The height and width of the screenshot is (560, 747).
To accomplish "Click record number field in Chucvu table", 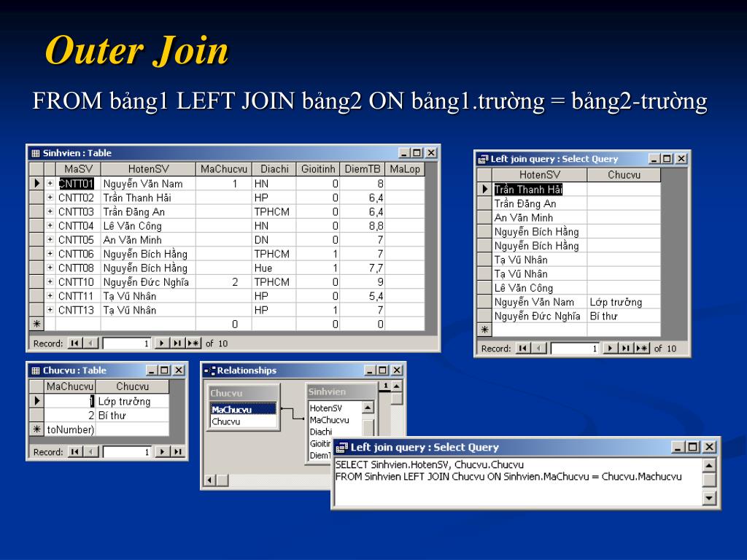I will pos(127,452).
